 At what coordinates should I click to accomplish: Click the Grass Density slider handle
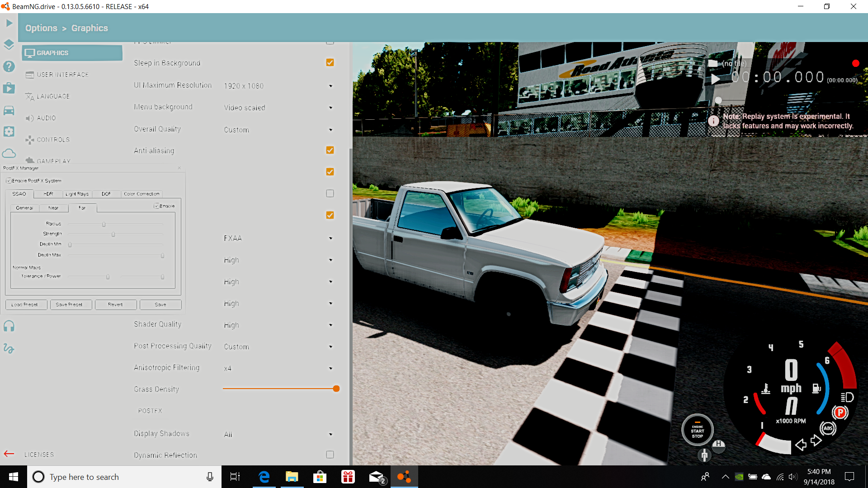click(336, 389)
